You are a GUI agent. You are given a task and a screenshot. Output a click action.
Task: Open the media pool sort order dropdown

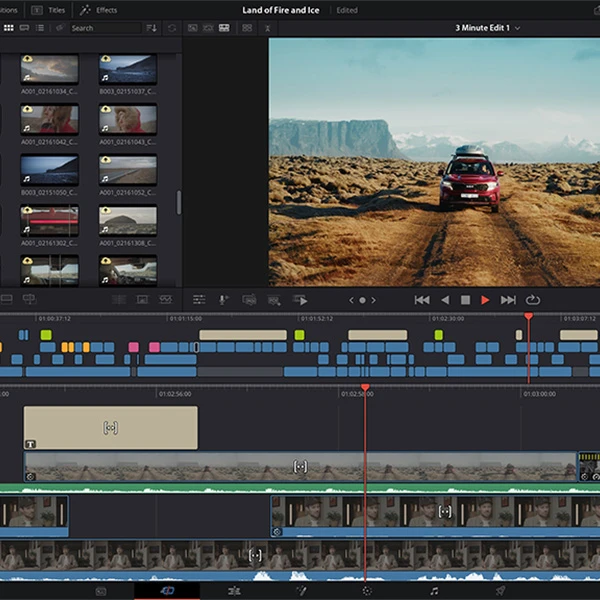(151, 28)
